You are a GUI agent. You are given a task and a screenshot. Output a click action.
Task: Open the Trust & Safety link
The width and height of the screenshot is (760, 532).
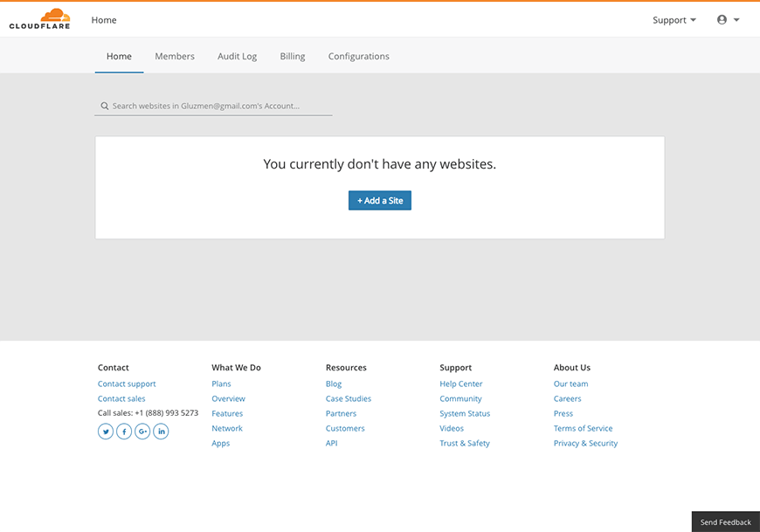click(465, 444)
